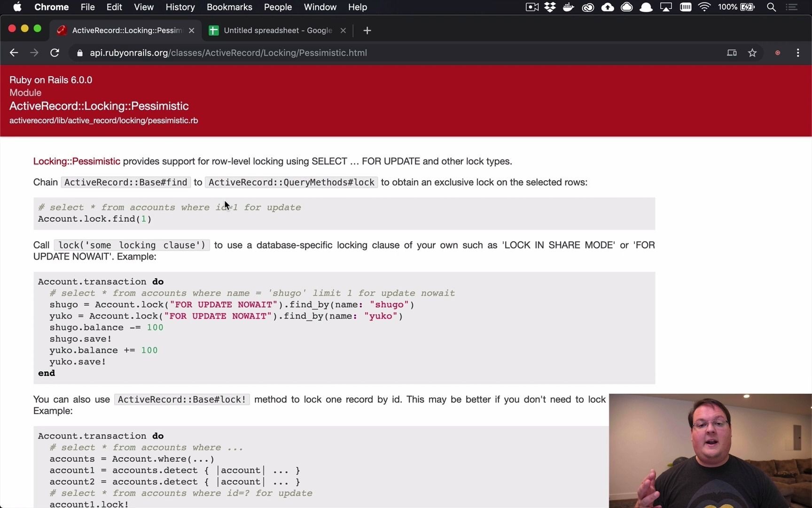The width and height of the screenshot is (812, 508).
Task: Click the keyboard input menu bar icon
Action: 686,7
